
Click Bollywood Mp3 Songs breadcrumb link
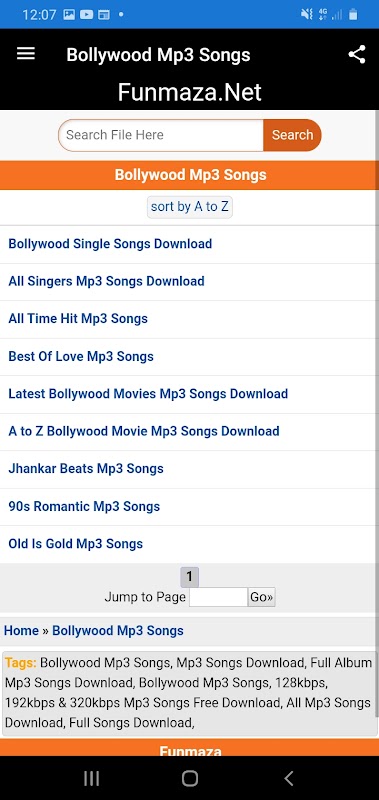click(118, 631)
